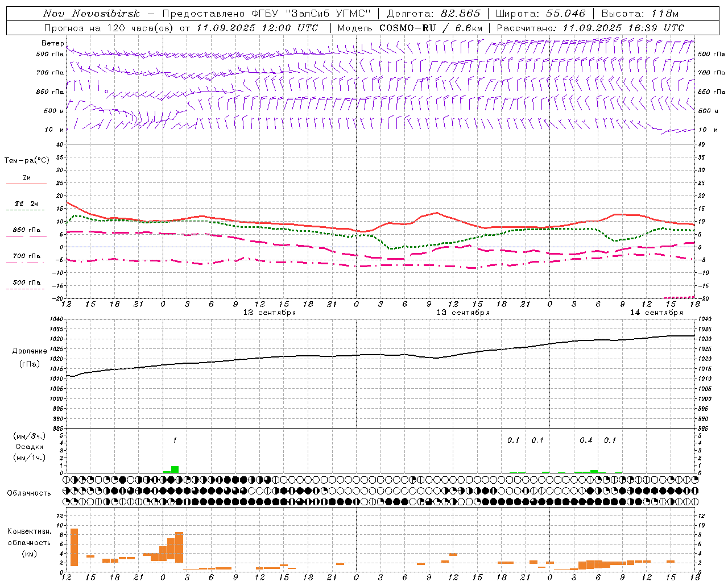Click the Рассчитано: 11.09.2025 16:39 UTC text
This screenshot has height=582, width=728.
(590, 28)
